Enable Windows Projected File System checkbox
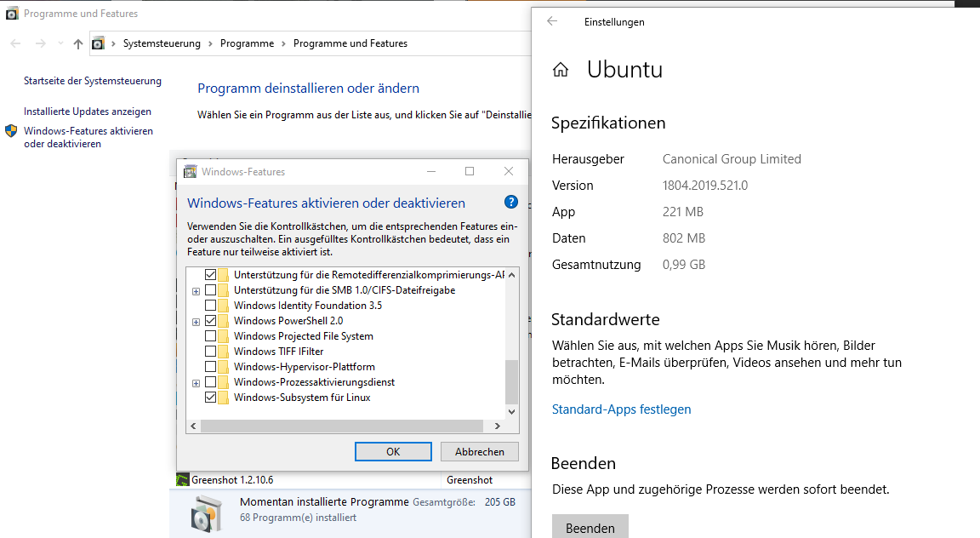 [x=211, y=336]
